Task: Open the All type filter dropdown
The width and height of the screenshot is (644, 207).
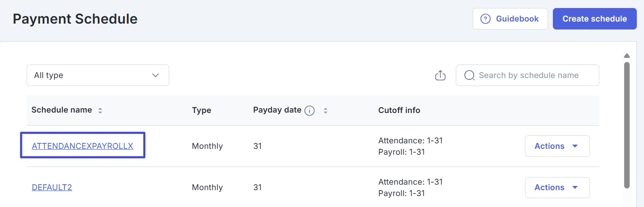Action: pyautogui.click(x=97, y=75)
